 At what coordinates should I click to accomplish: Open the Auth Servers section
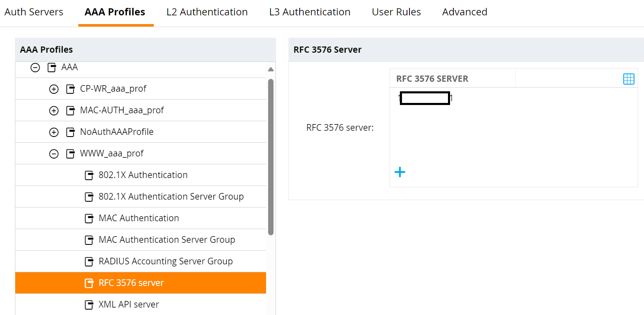(34, 12)
